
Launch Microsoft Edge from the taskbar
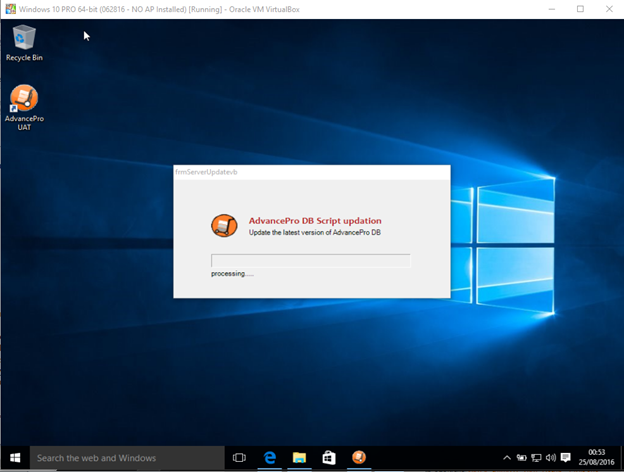[x=269, y=458]
